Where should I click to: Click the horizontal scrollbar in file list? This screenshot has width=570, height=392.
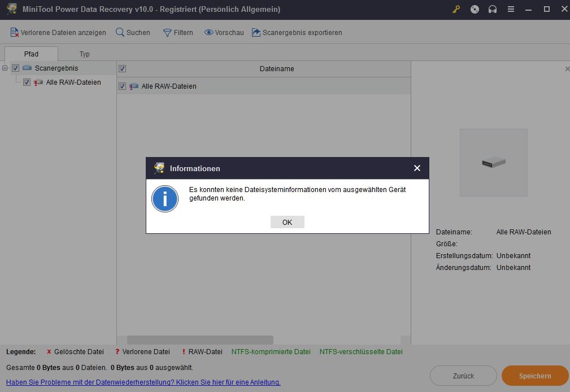[201, 340]
